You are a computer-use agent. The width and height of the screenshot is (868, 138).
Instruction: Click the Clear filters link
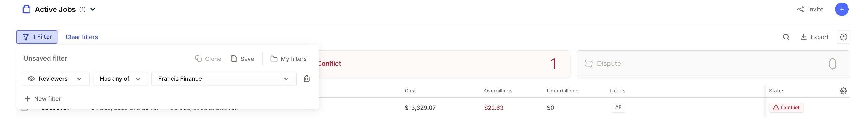click(x=82, y=37)
